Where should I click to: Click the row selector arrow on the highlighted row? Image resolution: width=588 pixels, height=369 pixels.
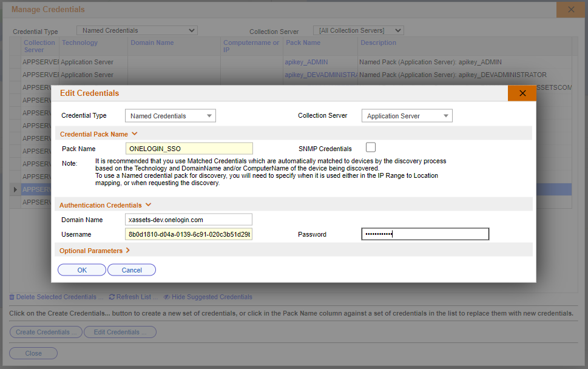(15, 189)
